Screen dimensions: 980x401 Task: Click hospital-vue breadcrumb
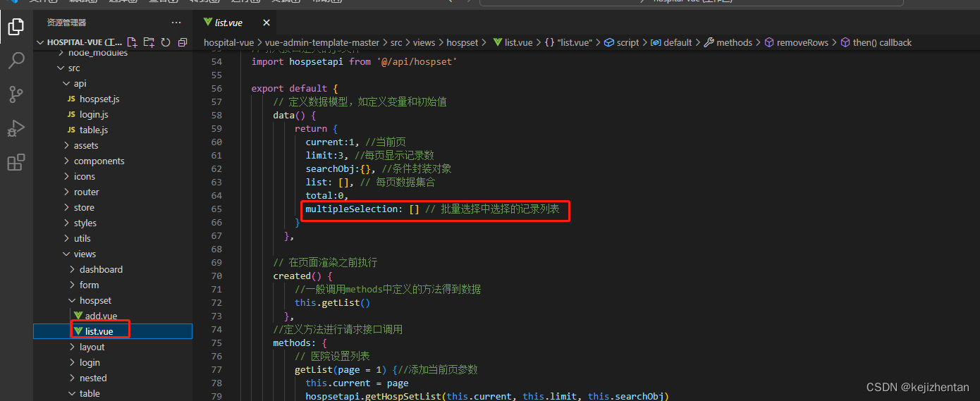pos(228,42)
